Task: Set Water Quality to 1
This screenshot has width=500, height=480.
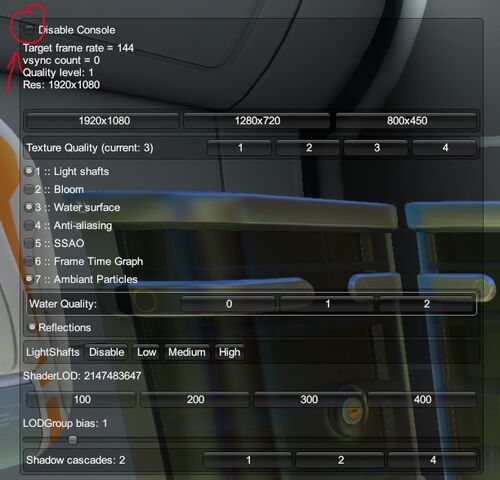Action: pos(327,304)
